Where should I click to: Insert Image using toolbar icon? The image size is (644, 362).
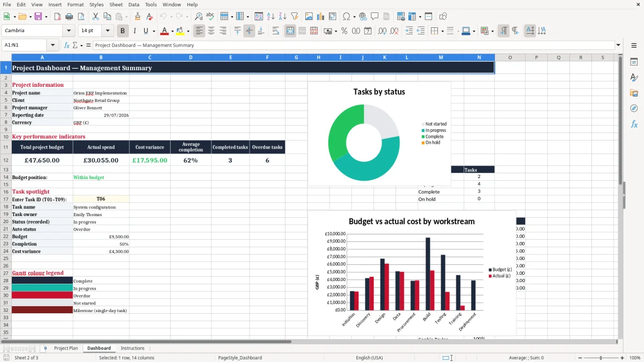tap(309, 17)
